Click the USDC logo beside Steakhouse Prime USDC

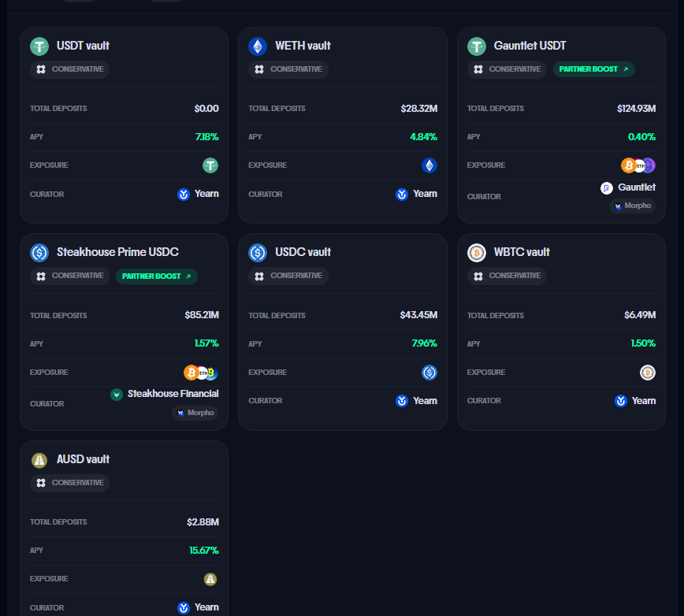(x=39, y=252)
